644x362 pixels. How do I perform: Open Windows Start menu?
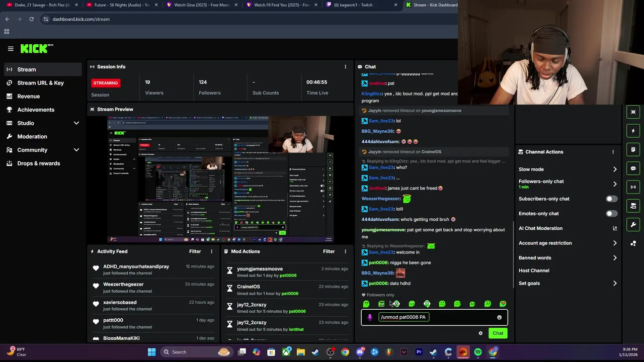[151, 352]
